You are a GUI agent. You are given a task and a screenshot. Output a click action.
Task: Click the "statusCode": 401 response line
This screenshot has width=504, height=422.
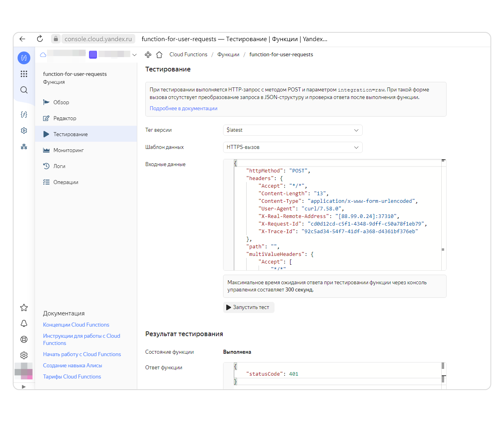[x=272, y=374]
